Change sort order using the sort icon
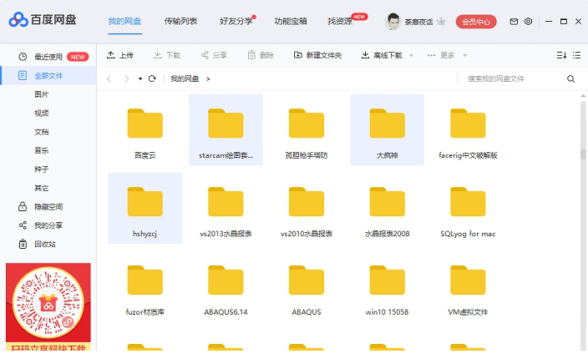This screenshot has height=364, width=588. (561, 55)
